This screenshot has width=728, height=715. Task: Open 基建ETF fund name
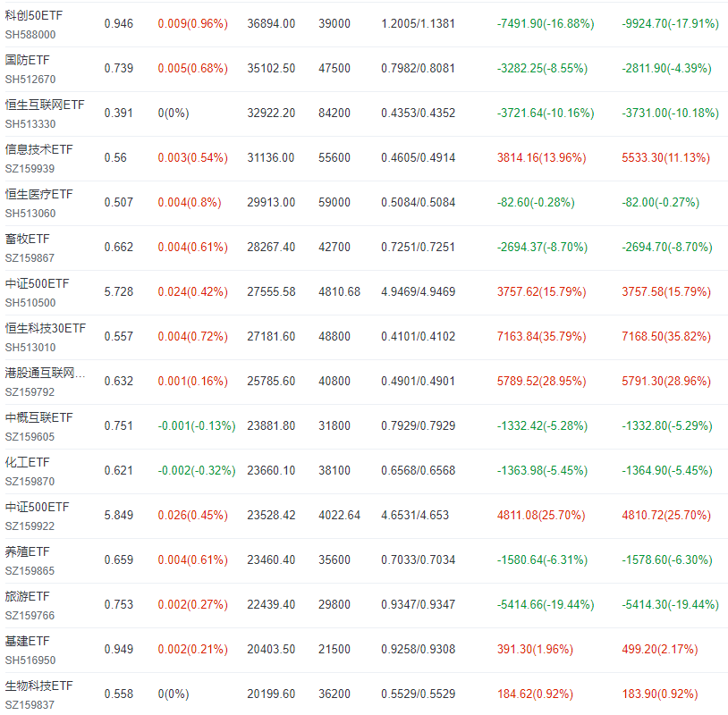(27, 641)
